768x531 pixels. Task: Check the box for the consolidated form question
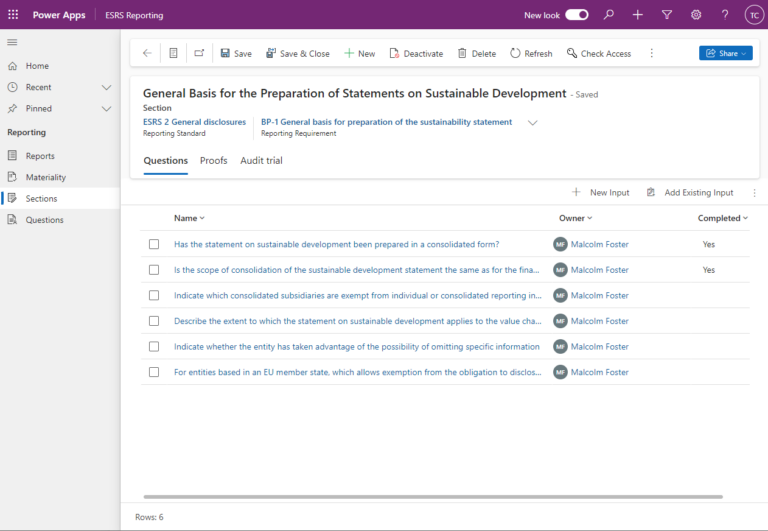154,244
